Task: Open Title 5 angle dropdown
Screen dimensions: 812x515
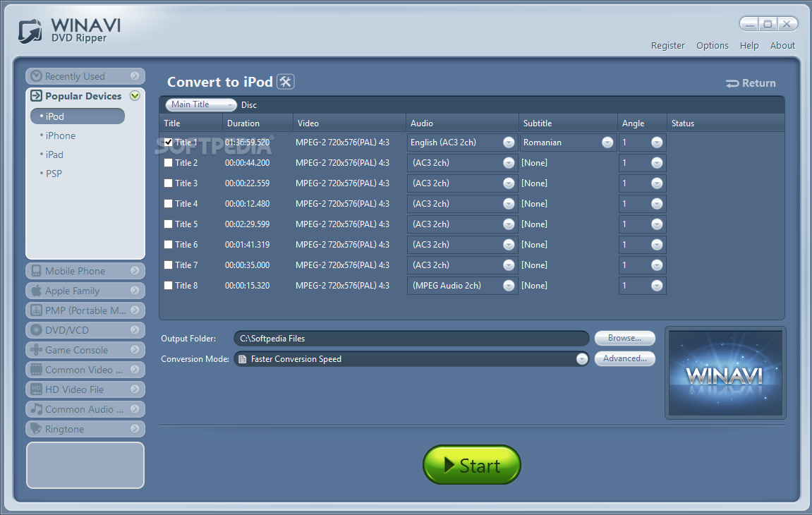Action: pyautogui.click(x=657, y=224)
